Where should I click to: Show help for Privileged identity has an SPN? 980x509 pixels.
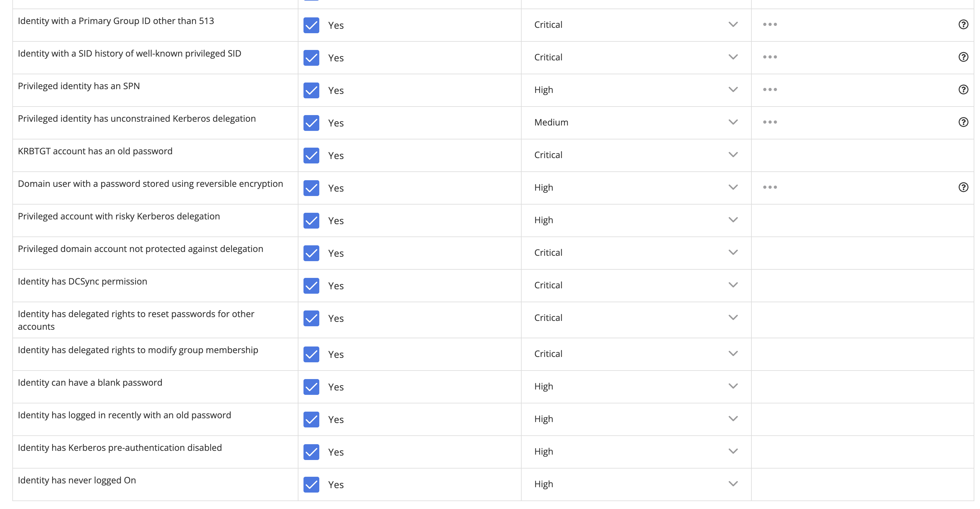963,90
